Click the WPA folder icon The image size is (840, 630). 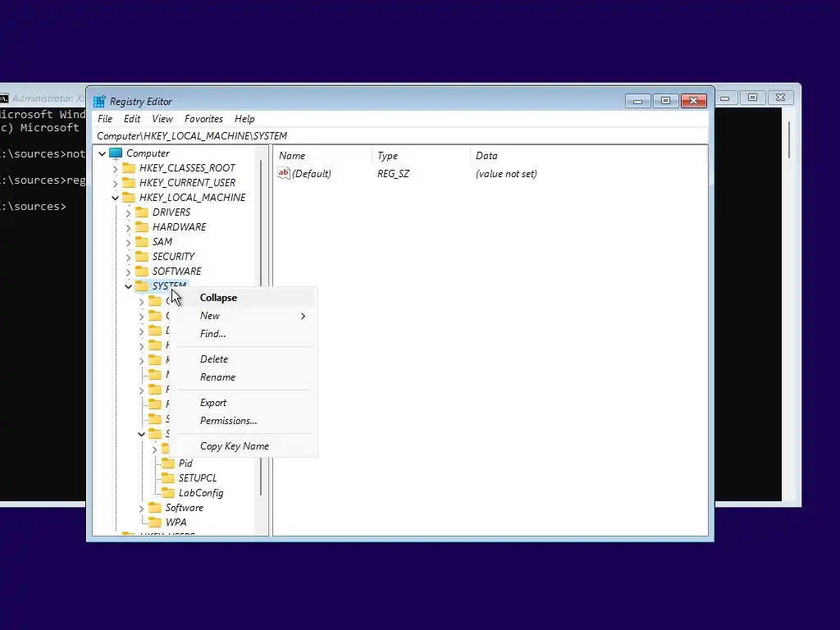coord(155,523)
